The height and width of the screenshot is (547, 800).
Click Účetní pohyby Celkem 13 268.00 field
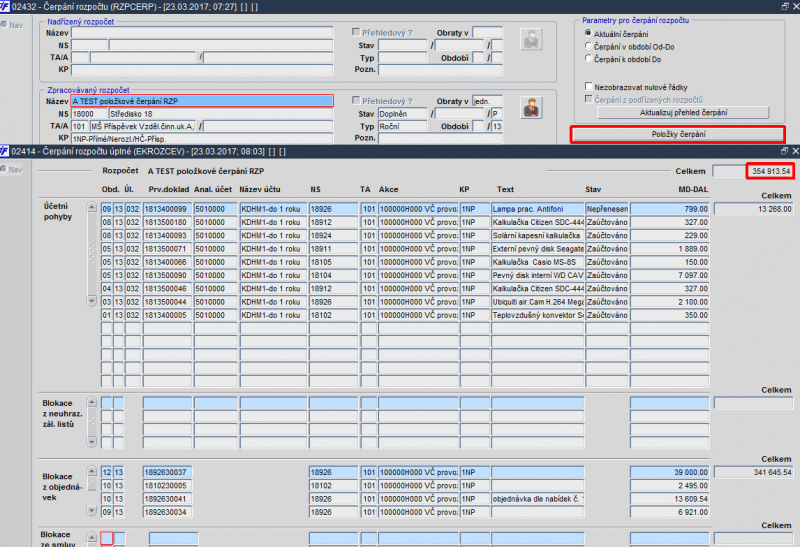(754, 209)
